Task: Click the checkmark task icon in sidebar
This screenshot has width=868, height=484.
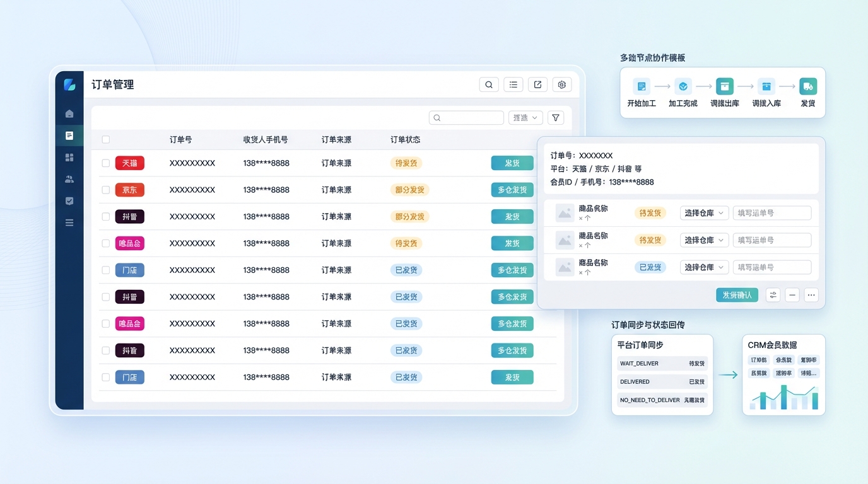Action: pyautogui.click(x=69, y=201)
